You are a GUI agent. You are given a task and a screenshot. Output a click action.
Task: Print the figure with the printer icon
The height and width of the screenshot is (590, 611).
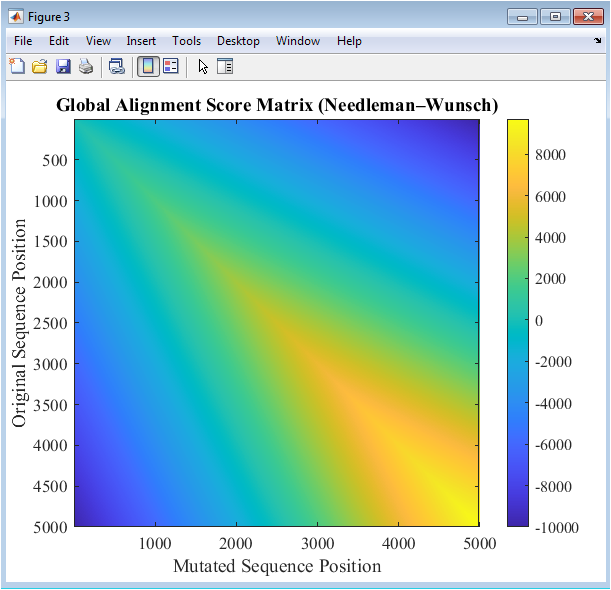(x=86, y=67)
